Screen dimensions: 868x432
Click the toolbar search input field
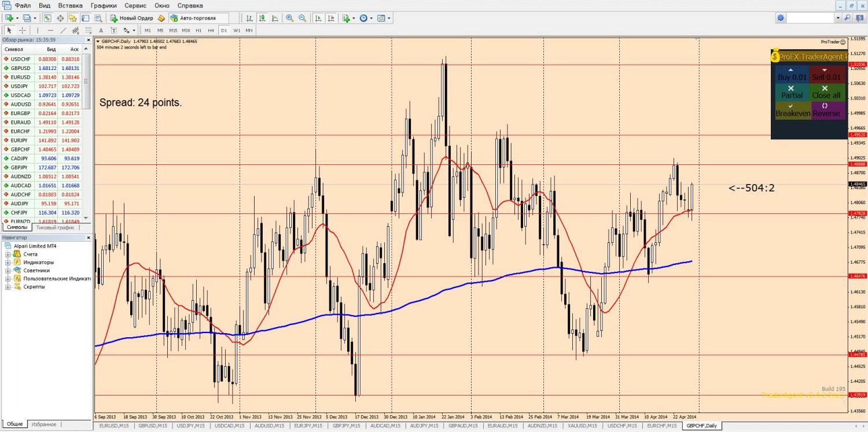(810, 18)
